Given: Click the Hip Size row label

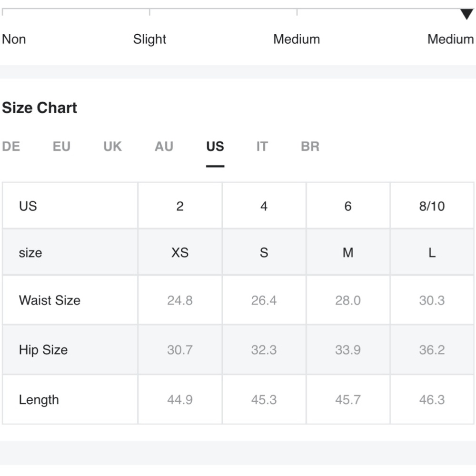Looking at the screenshot, I should 43,350.
